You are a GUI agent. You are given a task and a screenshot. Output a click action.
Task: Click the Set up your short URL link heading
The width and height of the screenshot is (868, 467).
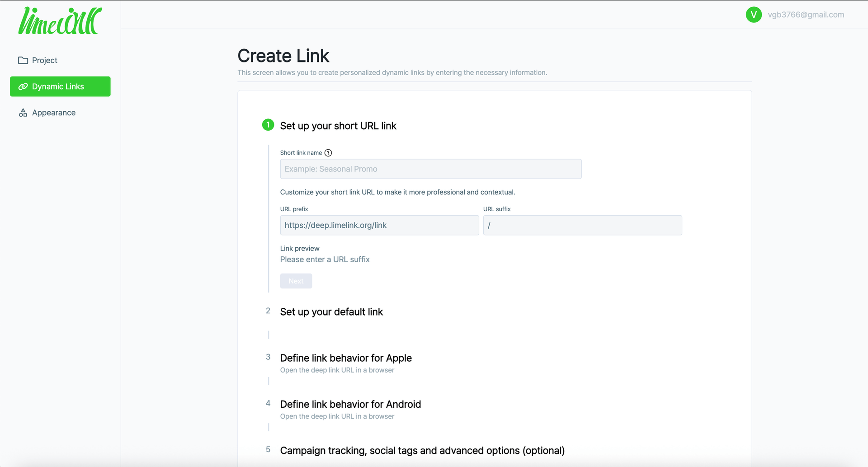[338, 126]
